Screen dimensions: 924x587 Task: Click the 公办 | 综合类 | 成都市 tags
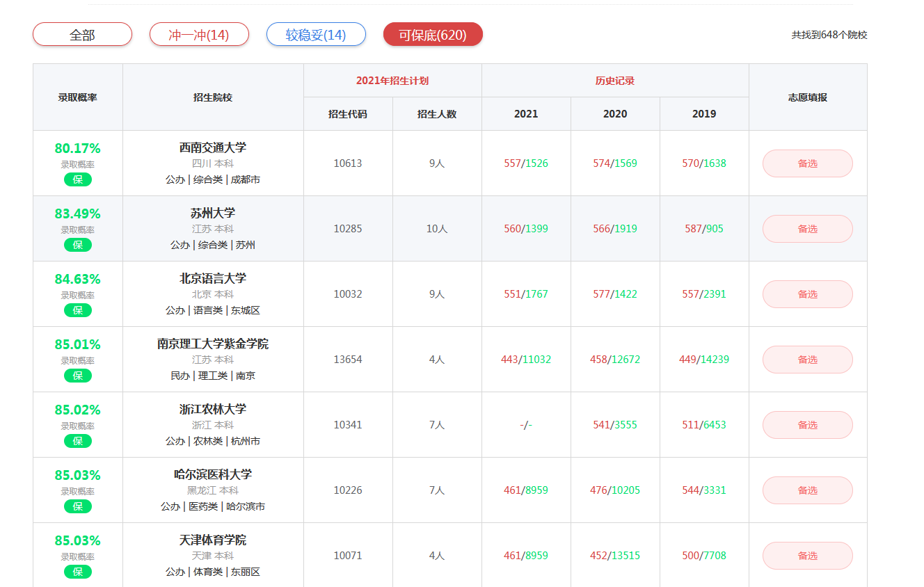(x=213, y=179)
